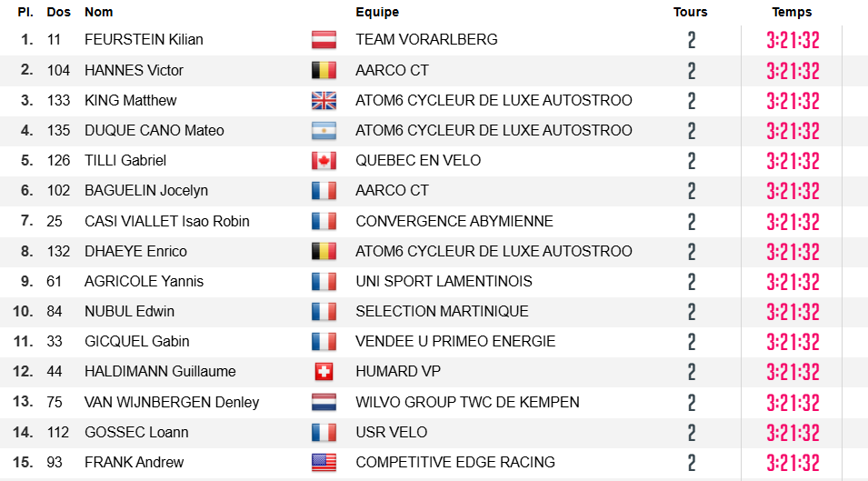
Task: Click the Tours column header
Action: coord(690,12)
